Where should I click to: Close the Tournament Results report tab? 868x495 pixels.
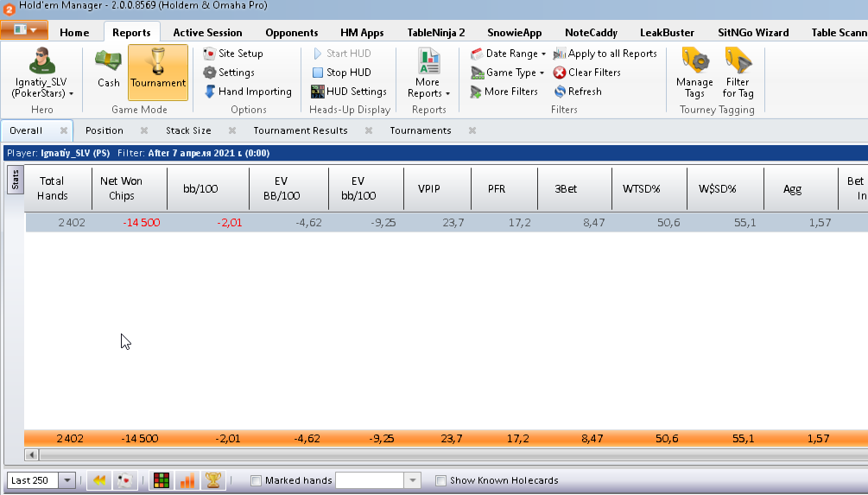tap(369, 130)
